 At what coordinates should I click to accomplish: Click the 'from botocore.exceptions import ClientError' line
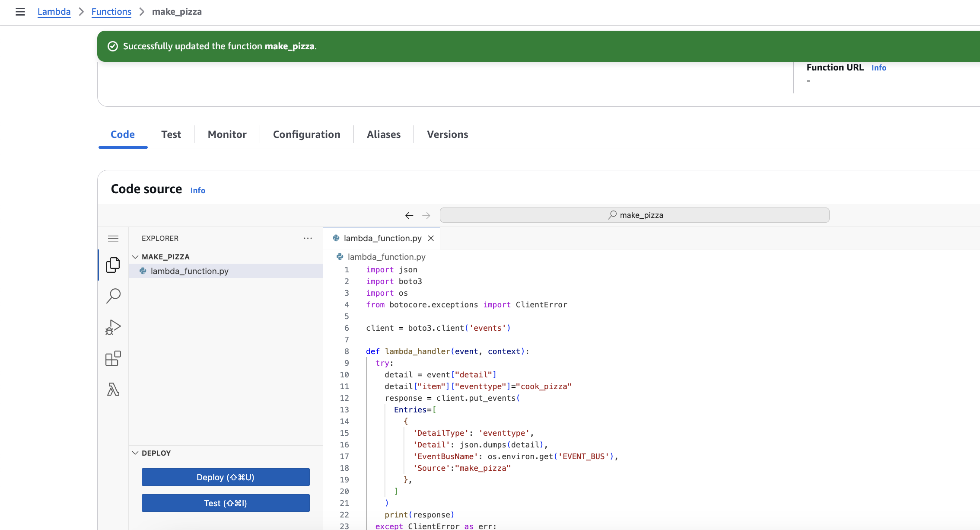(x=467, y=305)
